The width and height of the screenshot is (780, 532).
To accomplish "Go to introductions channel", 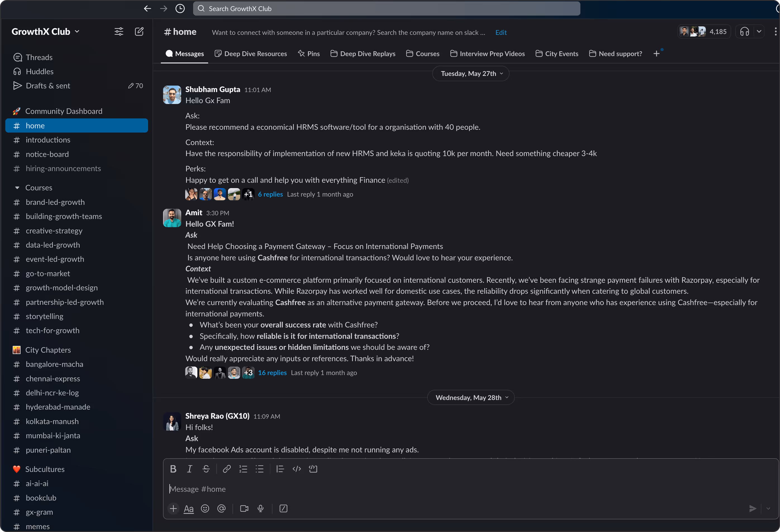I will click(x=77, y=140).
